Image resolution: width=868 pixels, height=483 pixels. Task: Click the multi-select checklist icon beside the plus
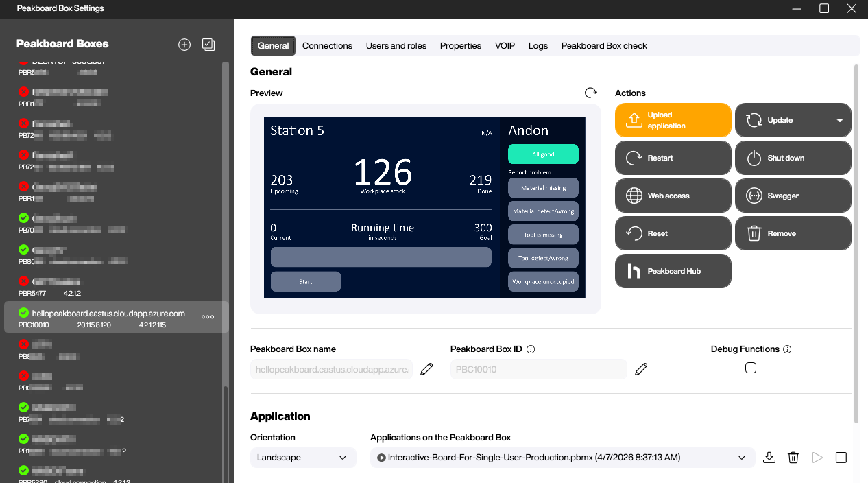coord(208,44)
